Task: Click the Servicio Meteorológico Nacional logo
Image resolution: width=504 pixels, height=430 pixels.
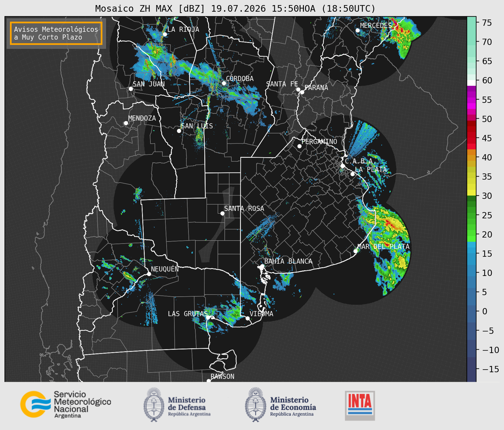Action: pyautogui.click(x=66, y=404)
